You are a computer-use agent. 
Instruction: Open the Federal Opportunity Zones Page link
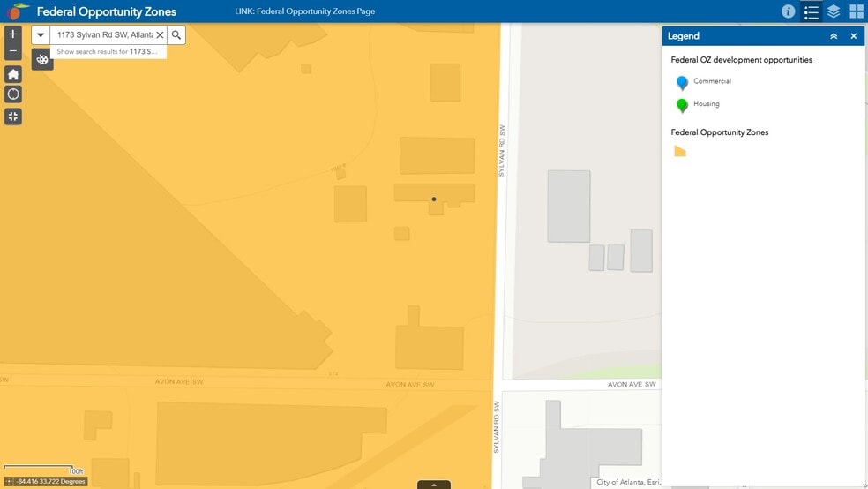pyautogui.click(x=305, y=12)
